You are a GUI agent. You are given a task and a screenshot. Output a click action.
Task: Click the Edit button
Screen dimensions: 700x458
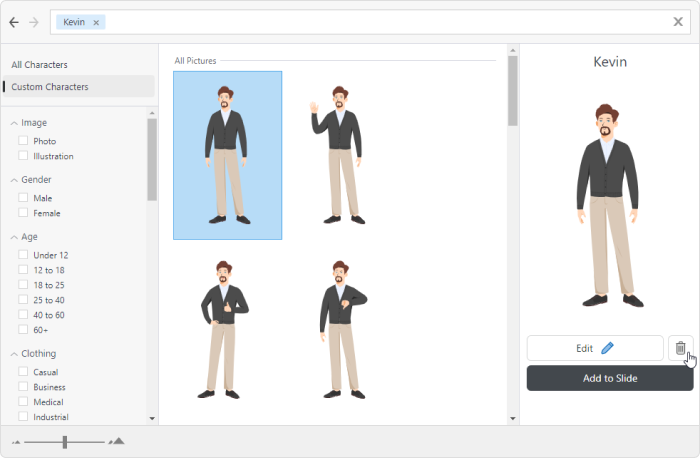click(595, 348)
